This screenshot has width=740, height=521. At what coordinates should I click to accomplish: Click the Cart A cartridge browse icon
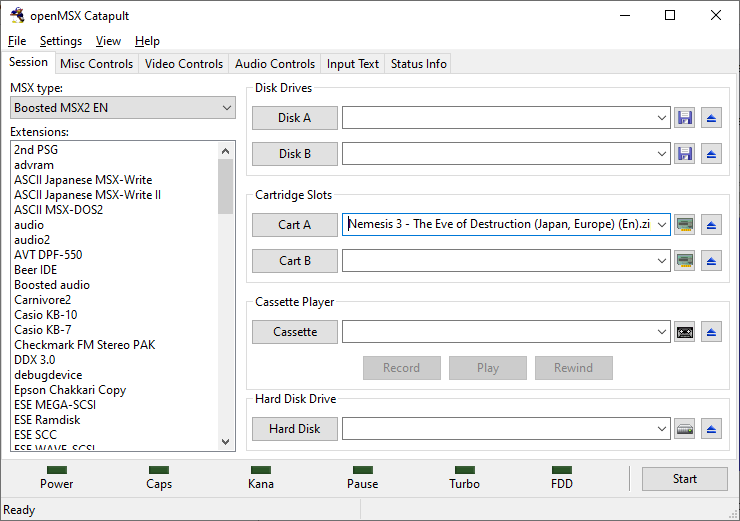pyautogui.click(x=684, y=225)
